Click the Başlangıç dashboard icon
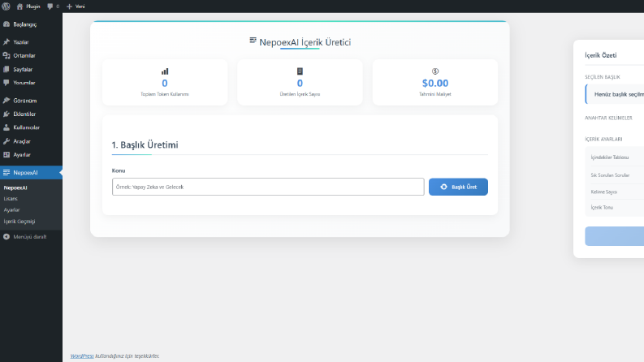The image size is (644, 362). (6, 24)
